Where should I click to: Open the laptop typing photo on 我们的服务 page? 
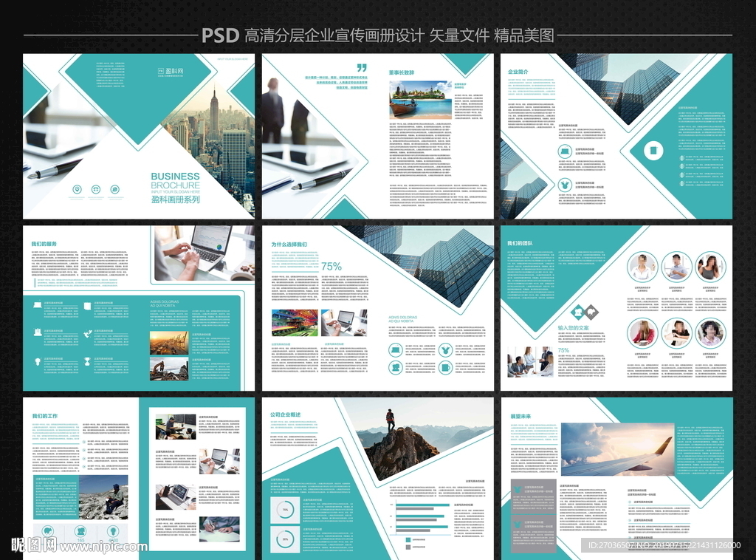(205, 252)
